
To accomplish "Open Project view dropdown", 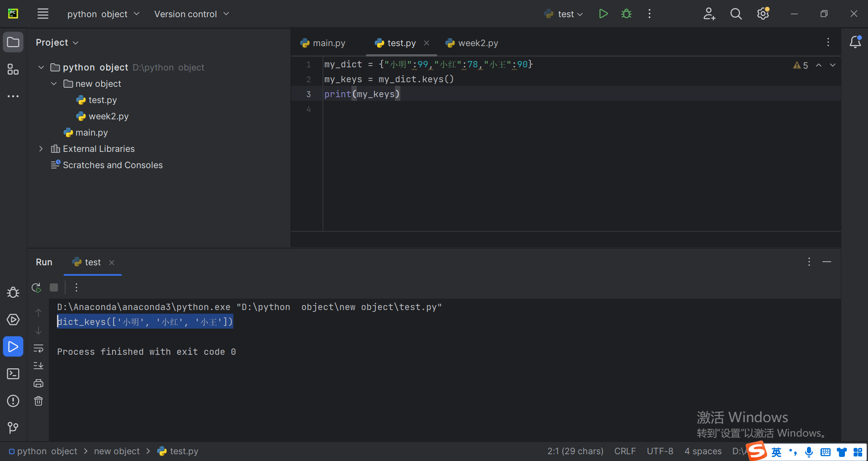I will tap(57, 42).
